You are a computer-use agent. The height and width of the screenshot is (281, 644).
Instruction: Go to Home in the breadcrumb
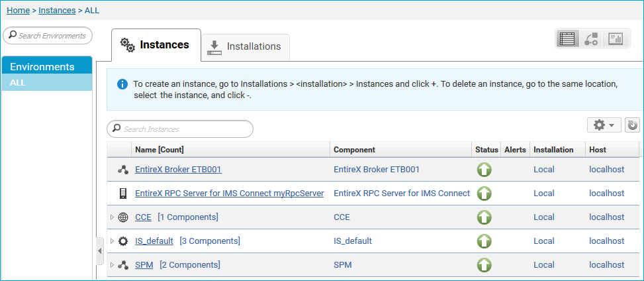(18, 11)
